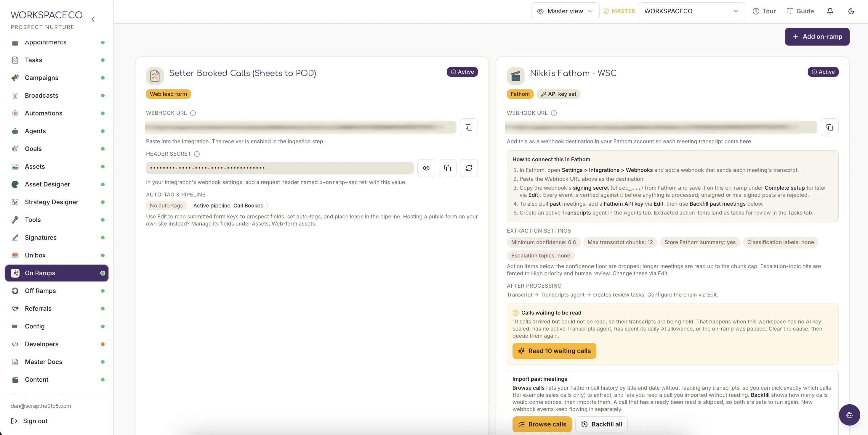Click the Add on-ramp button
868x435 pixels.
(x=817, y=36)
